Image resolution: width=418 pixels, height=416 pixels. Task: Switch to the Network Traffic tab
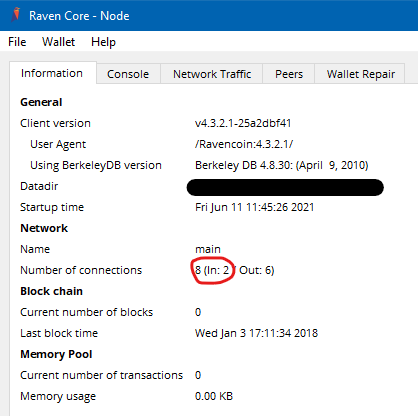click(x=212, y=74)
